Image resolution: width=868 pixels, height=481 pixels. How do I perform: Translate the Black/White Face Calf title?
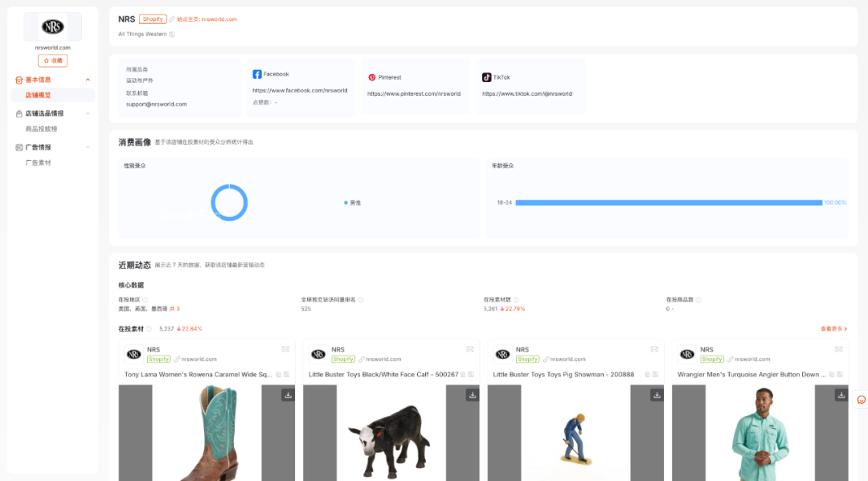pyautogui.click(x=471, y=375)
